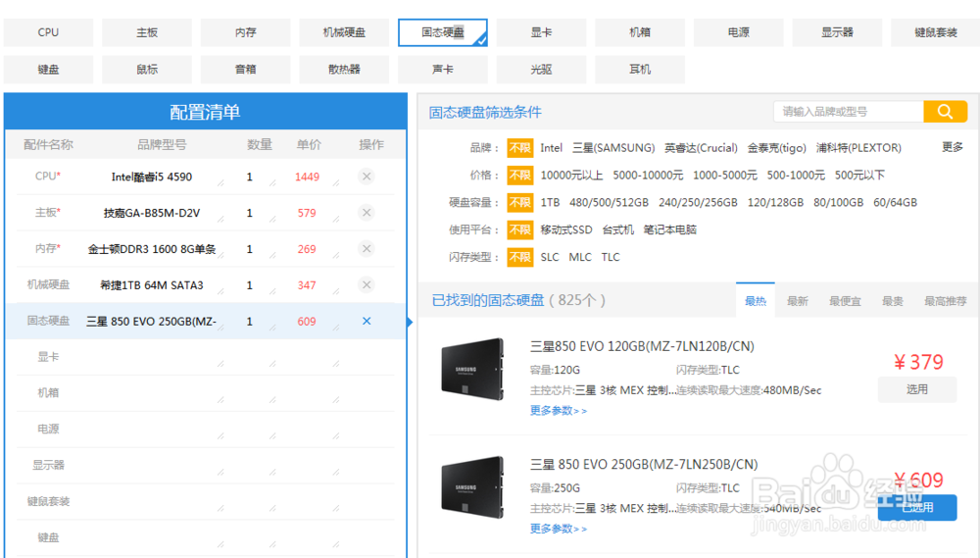Sort results by 最贵

[x=893, y=301]
